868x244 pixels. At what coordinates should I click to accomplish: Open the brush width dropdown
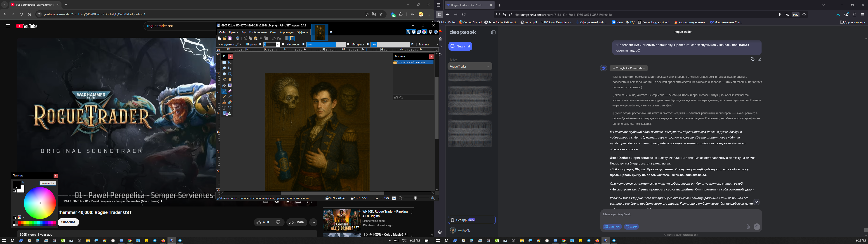coord(278,45)
